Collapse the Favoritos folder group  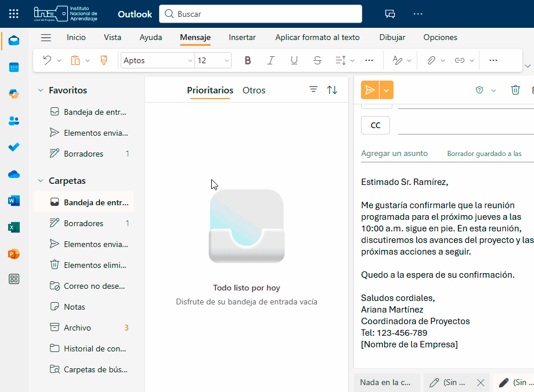pyautogui.click(x=41, y=90)
